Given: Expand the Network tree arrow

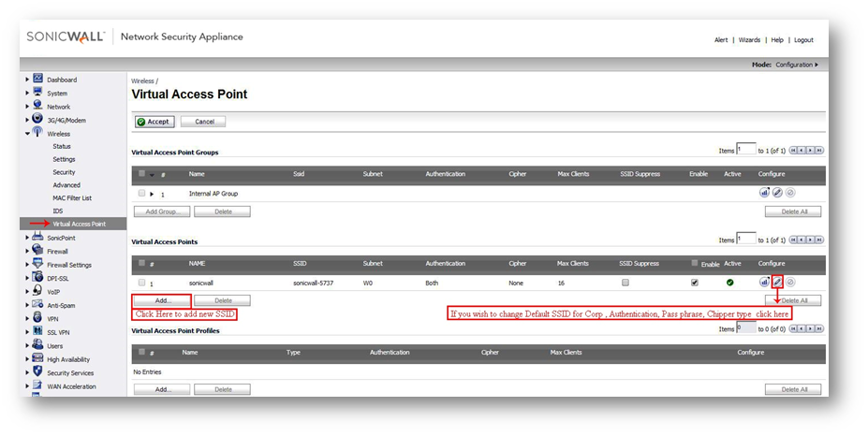Looking at the screenshot, I should point(27,107).
